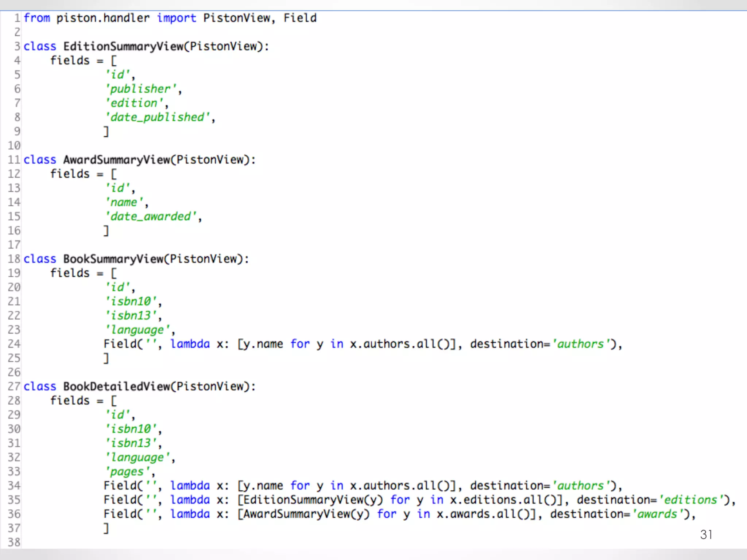Click the 'name' string on line 14
747x560 pixels.
(x=124, y=202)
